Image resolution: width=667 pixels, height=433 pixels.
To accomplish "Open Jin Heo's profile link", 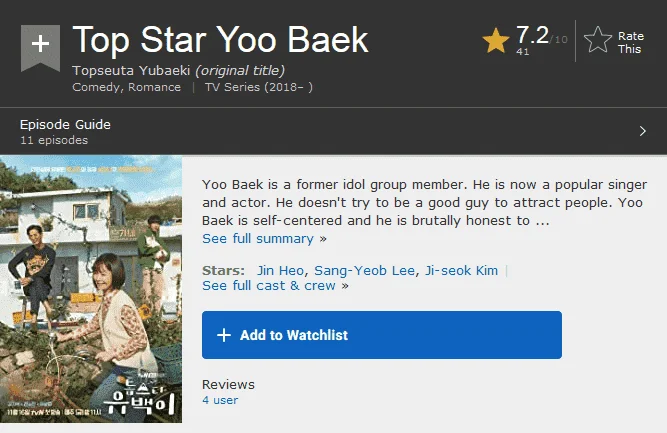I will pyautogui.click(x=280, y=271).
